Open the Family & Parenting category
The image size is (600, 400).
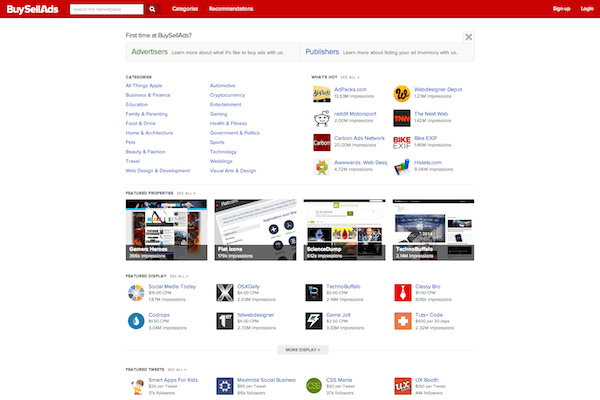point(147,114)
